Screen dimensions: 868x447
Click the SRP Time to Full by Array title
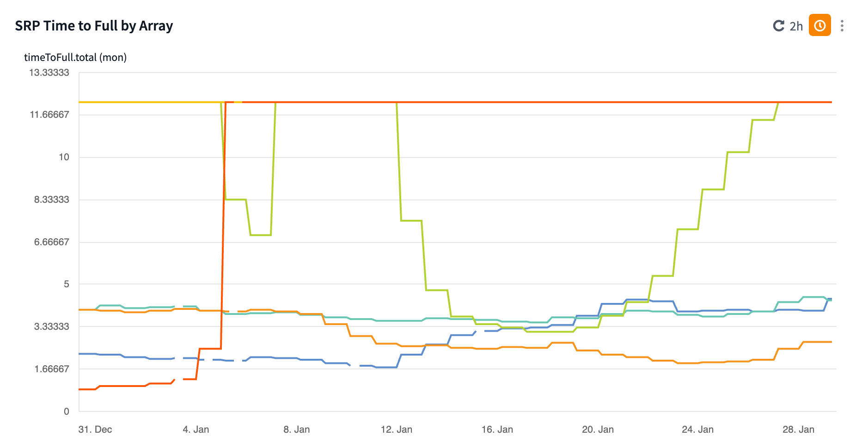pos(94,26)
